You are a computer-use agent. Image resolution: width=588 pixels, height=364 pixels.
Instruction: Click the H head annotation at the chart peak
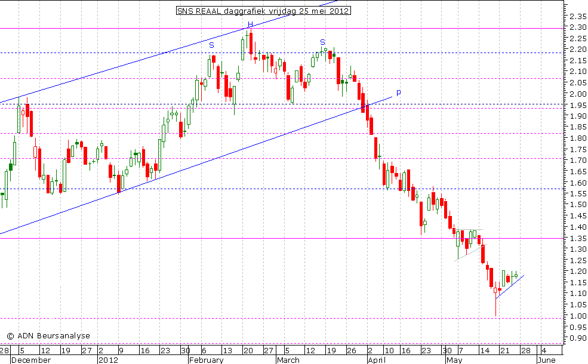point(251,24)
